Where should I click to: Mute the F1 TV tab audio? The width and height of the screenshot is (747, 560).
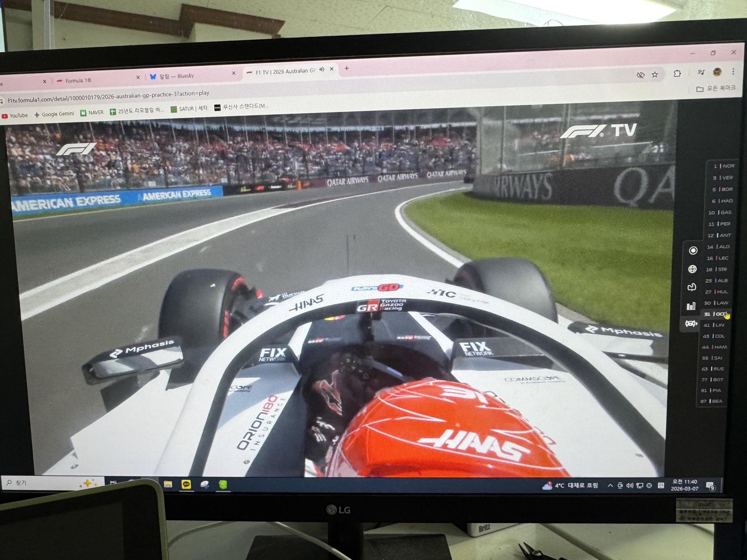322,69
